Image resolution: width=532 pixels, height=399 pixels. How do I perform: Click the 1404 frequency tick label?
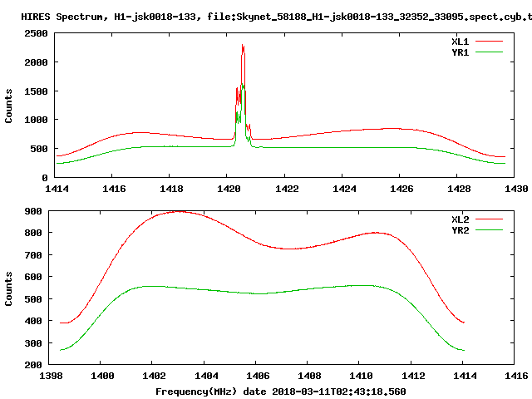pyautogui.click(x=206, y=376)
